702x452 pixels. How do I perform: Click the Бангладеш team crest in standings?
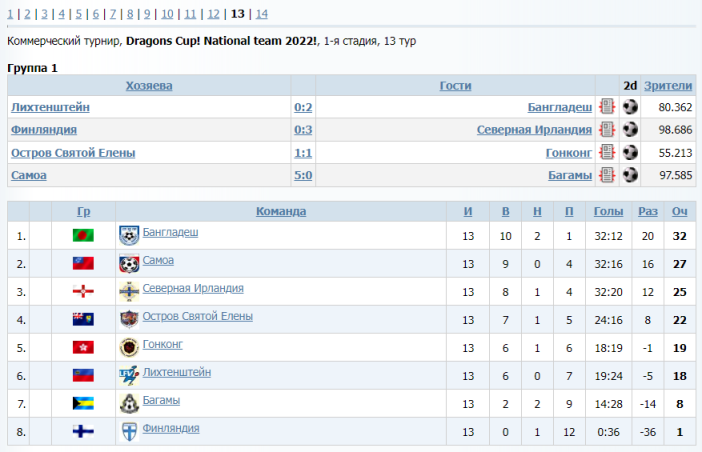(128, 235)
